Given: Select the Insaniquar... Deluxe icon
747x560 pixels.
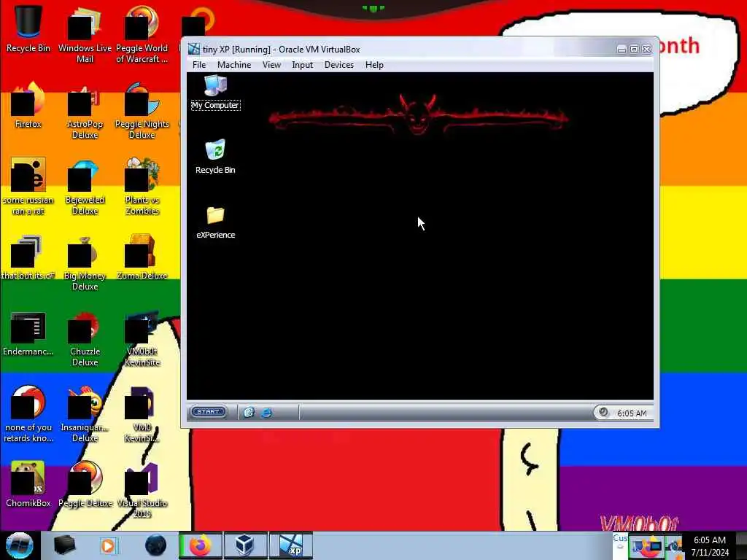Looking at the screenshot, I should coord(85,414).
